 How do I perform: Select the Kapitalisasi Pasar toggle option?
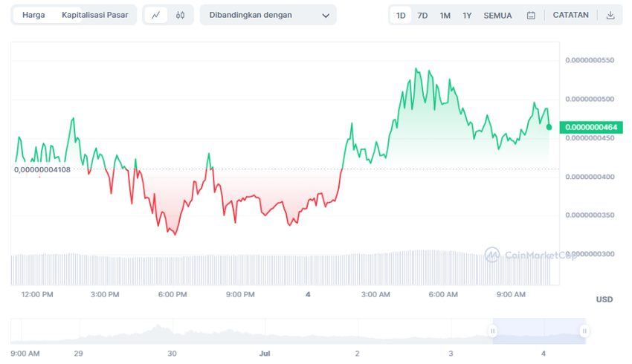(94, 15)
